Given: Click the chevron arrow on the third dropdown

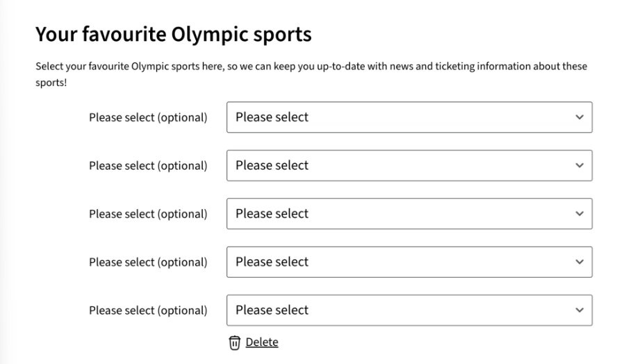Looking at the screenshot, I should 580,214.
